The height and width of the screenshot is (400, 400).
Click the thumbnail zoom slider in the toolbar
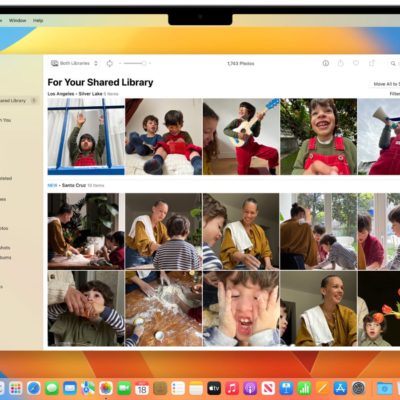tap(135, 63)
